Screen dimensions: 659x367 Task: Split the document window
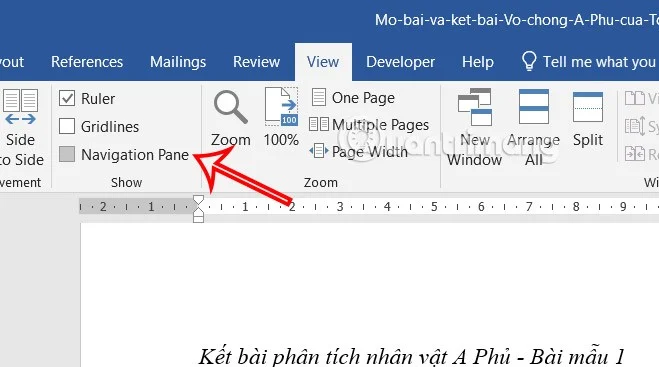tap(588, 119)
